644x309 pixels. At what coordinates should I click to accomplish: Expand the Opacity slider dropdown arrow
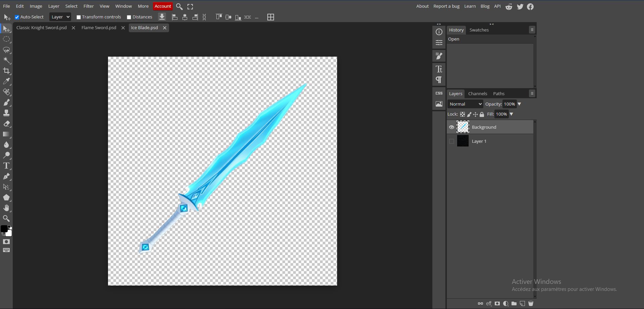pyautogui.click(x=519, y=104)
